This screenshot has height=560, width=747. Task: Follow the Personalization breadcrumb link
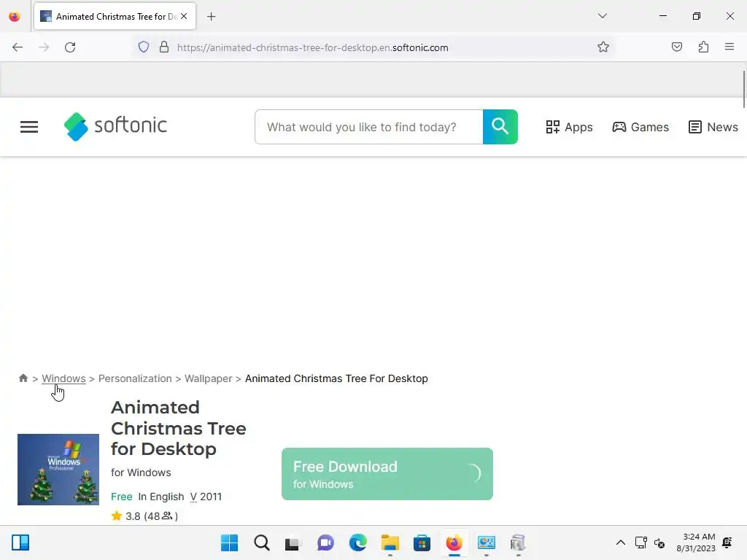pyautogui.click(x=135, y=378)
